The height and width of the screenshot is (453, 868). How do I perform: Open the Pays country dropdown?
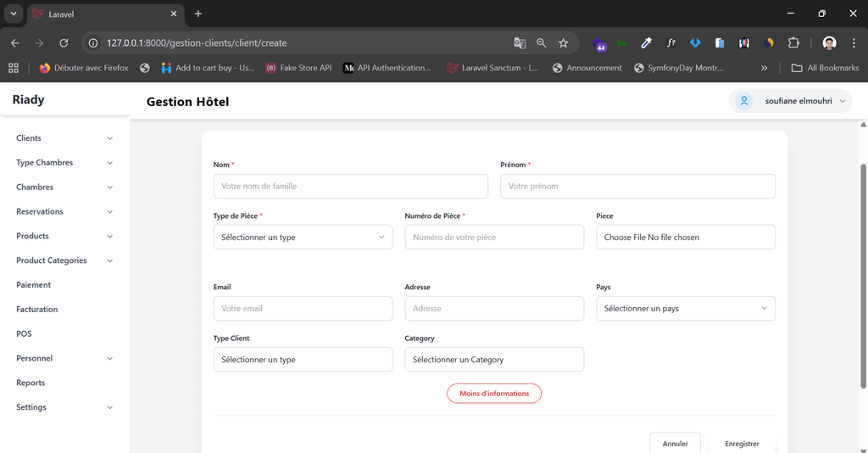pyautogui.click(x=685, y=309)
